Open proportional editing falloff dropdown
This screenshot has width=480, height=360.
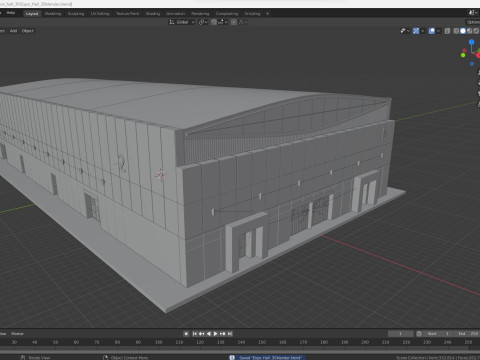click(243, 22)
